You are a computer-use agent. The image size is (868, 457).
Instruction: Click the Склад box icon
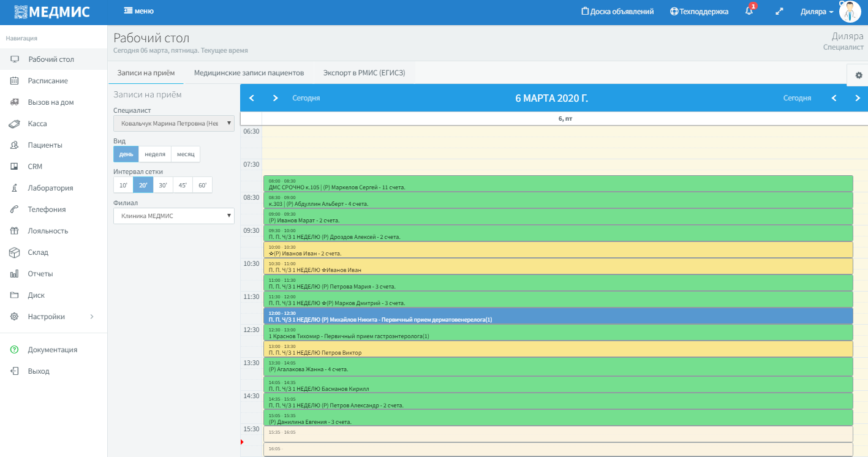pyautogui.click(x=15, y=252)
